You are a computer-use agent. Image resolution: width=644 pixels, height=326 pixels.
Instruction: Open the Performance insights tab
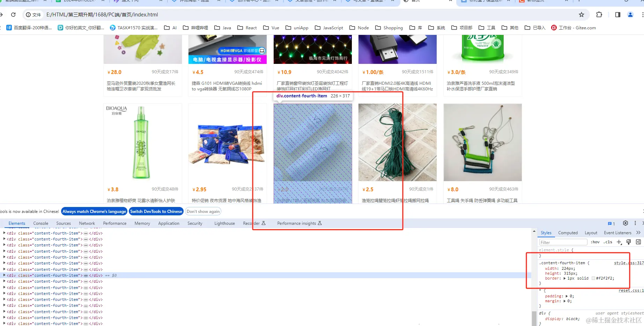[x=299, y=223]
